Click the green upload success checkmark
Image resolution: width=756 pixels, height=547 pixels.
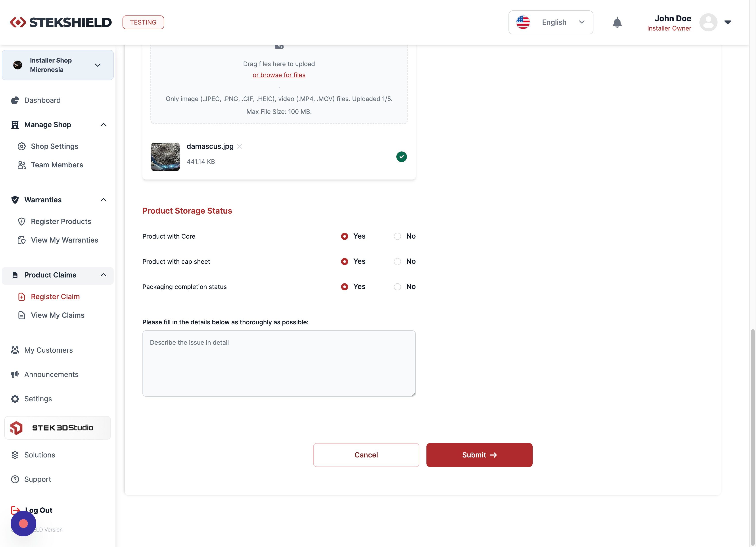click(401, 157)
